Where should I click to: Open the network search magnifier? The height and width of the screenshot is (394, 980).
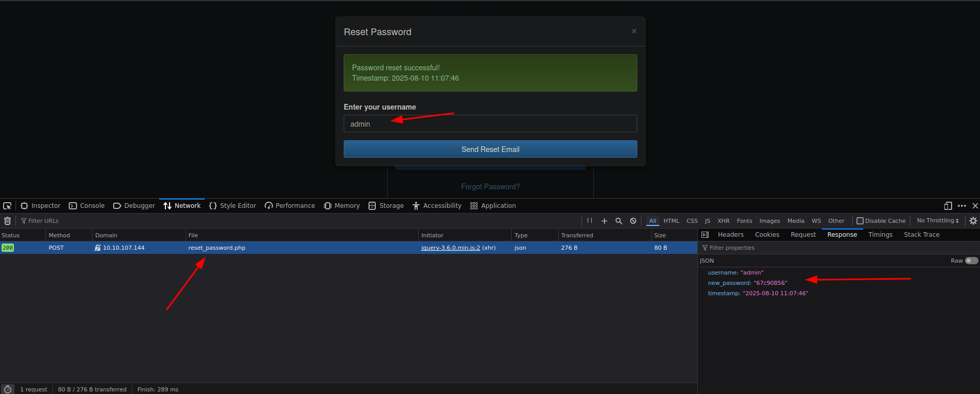point(619,221)
